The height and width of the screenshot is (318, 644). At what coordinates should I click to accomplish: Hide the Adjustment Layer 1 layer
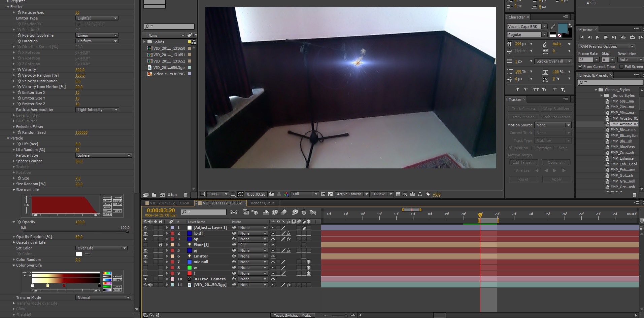click(x=145, y=228)
